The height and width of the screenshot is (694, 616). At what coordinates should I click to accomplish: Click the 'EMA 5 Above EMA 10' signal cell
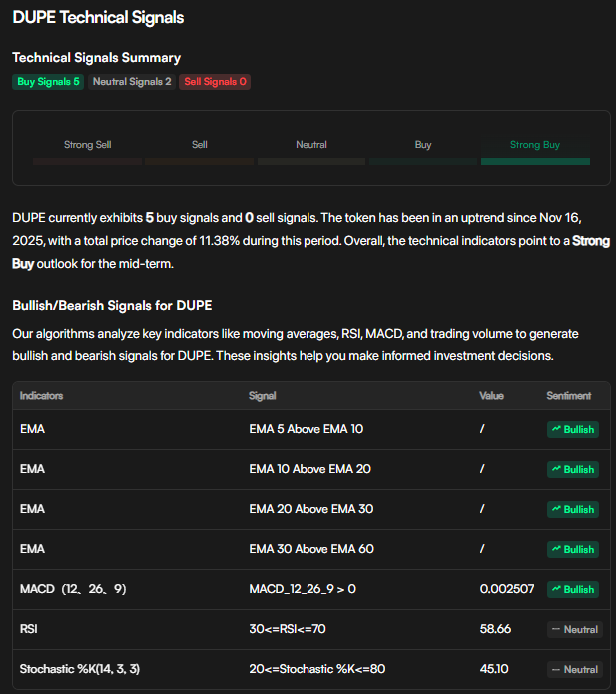click(307, 429)
